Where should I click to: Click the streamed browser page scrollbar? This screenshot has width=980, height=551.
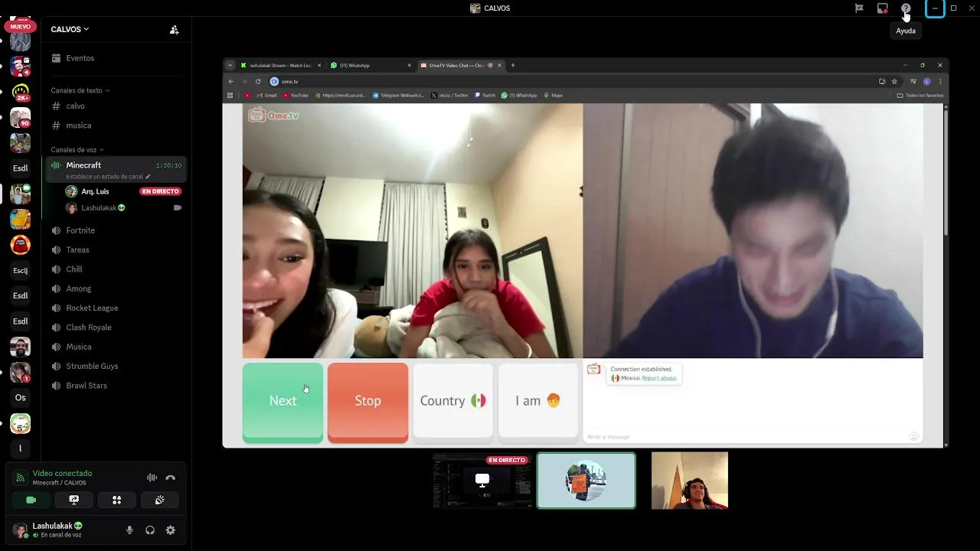(x=946, y=172)
